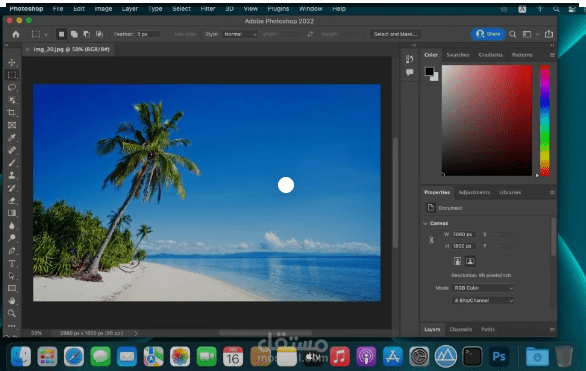Screen dimensions: 586x371
Task: Switch to the Channels tab
Action: (x=460, y=330)
